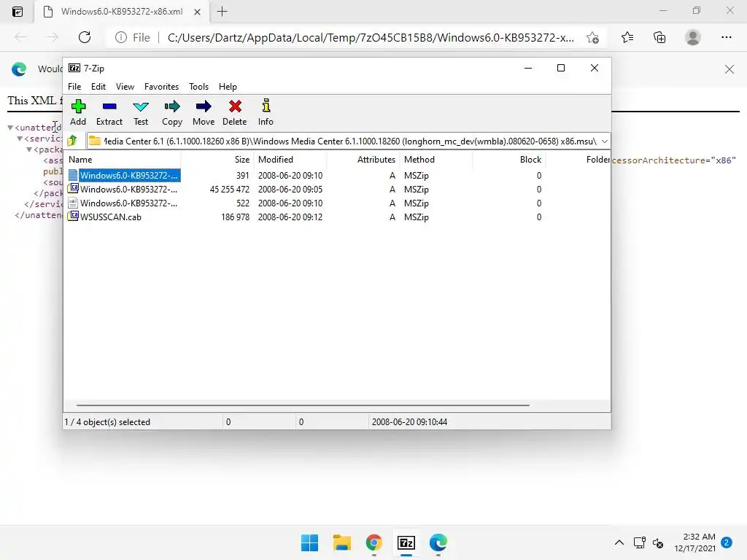Viewport: 747px width, 560px height.
Task: Open the Info toolbar icon
Action: pyautogui.click(x=266, y=112)
